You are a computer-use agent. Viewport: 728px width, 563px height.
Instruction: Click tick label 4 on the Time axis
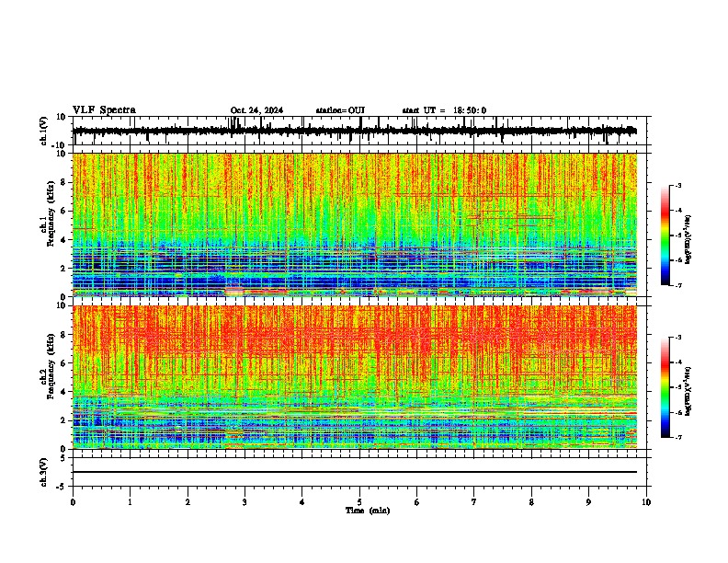click(302, 502)
